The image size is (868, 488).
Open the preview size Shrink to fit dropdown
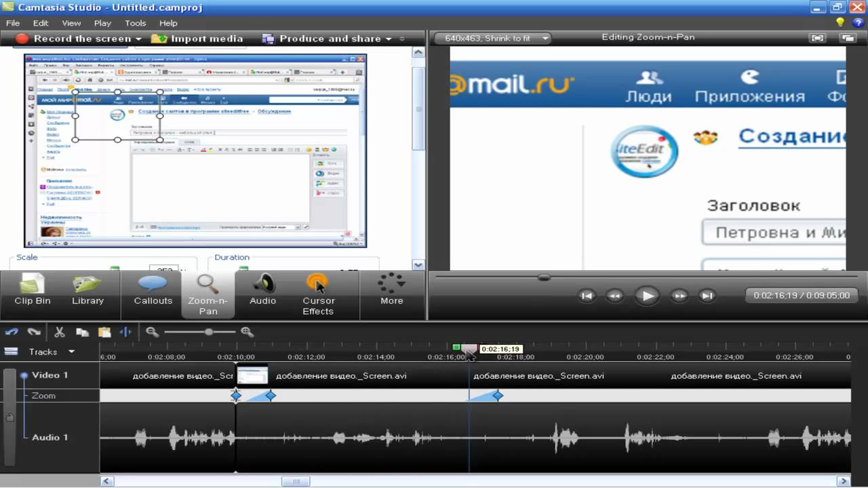493,38
